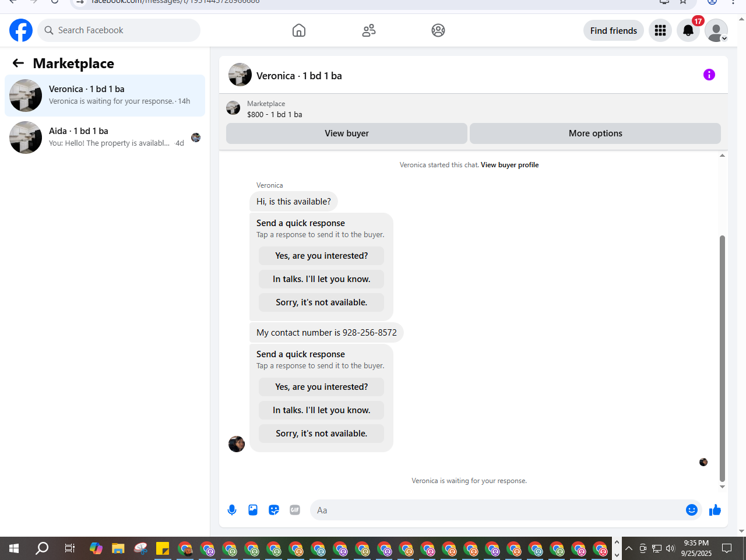The width and height of the screenshot is (746, 560).
Task: Open the Groups icon in top navigation
Action: tap(438, 30)
